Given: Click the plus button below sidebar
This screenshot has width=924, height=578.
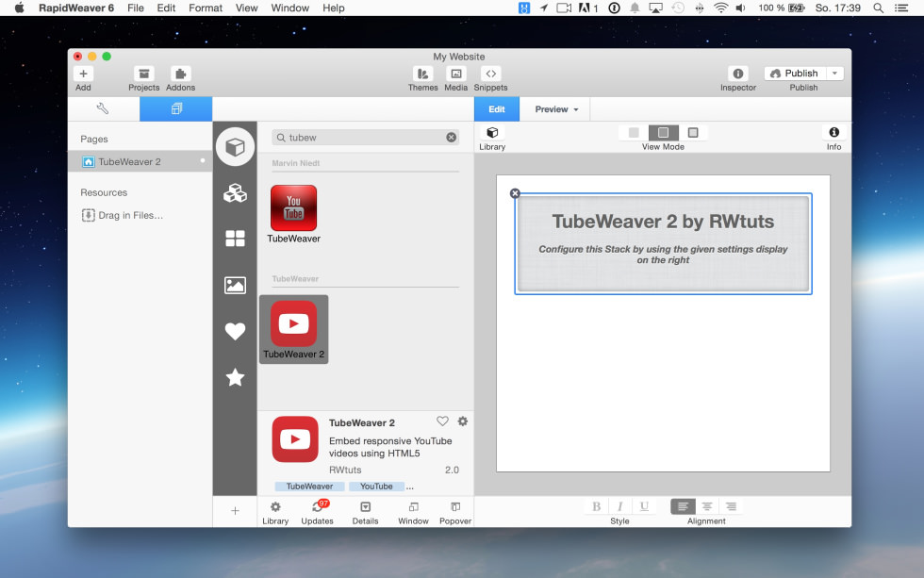Looking at the screenshot, I should pyautogui.click(x=235, y=511).
